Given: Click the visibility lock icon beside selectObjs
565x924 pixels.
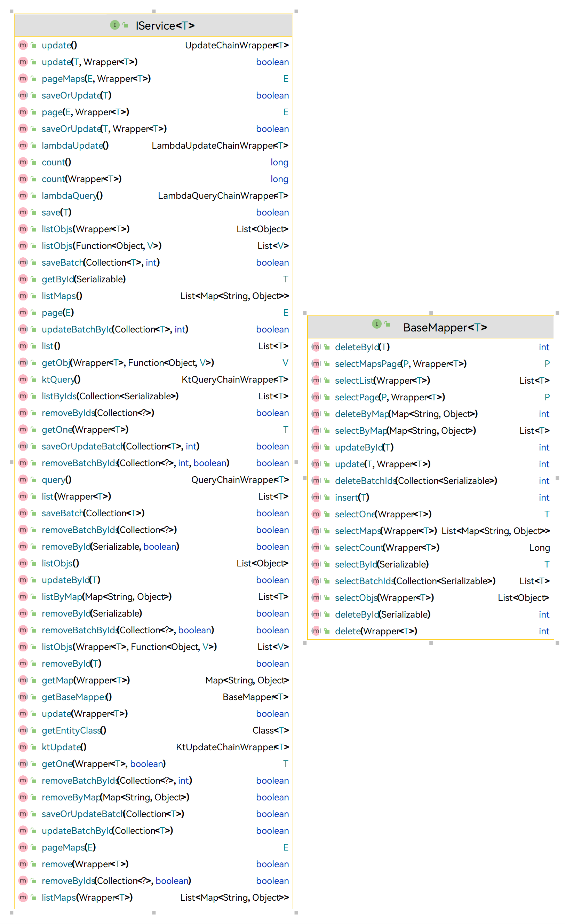Looking at the screenshot, I should pos(327,598).
